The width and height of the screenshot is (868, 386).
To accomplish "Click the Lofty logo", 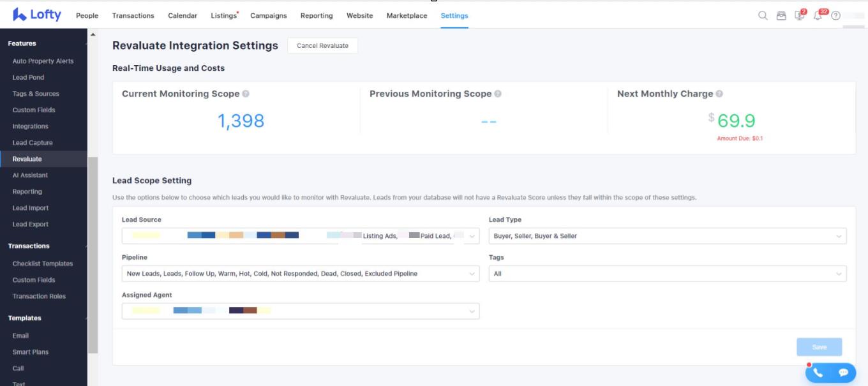I will [37, 15].
